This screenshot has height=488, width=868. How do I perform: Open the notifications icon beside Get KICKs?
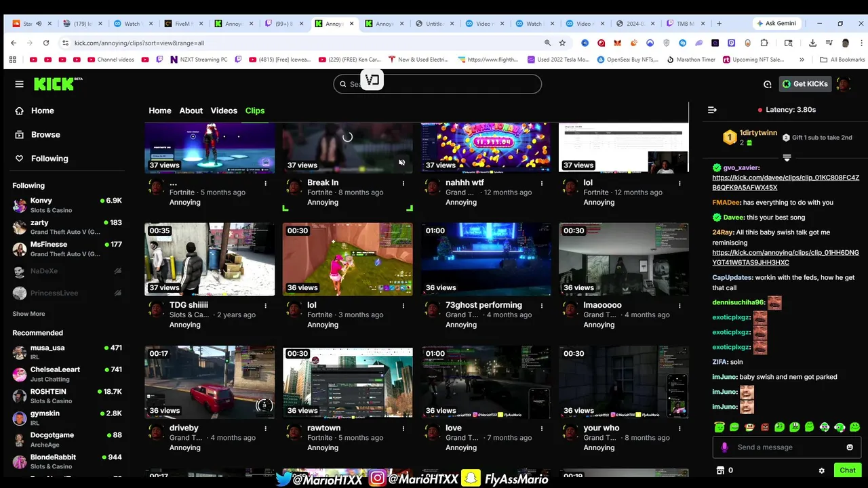[x=767, y=85]
